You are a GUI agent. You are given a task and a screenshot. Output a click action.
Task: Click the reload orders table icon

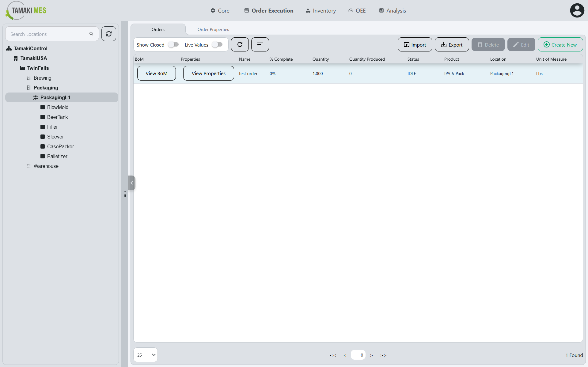pyautogui.click(x=240, y=44)
